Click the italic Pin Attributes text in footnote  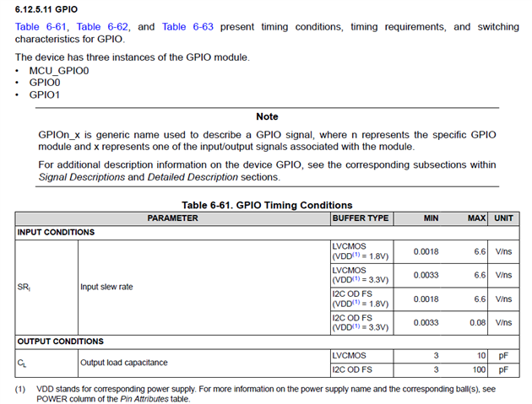(144, 399)
